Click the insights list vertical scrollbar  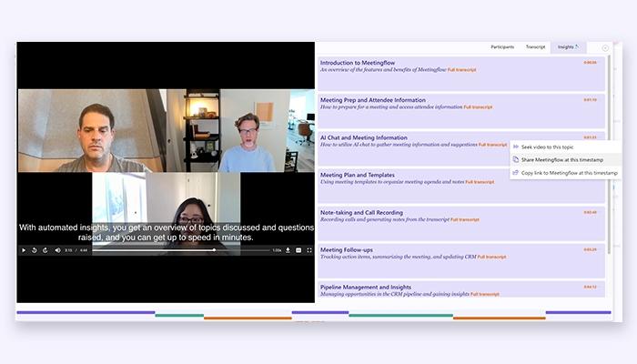click(x=610, y=155)
